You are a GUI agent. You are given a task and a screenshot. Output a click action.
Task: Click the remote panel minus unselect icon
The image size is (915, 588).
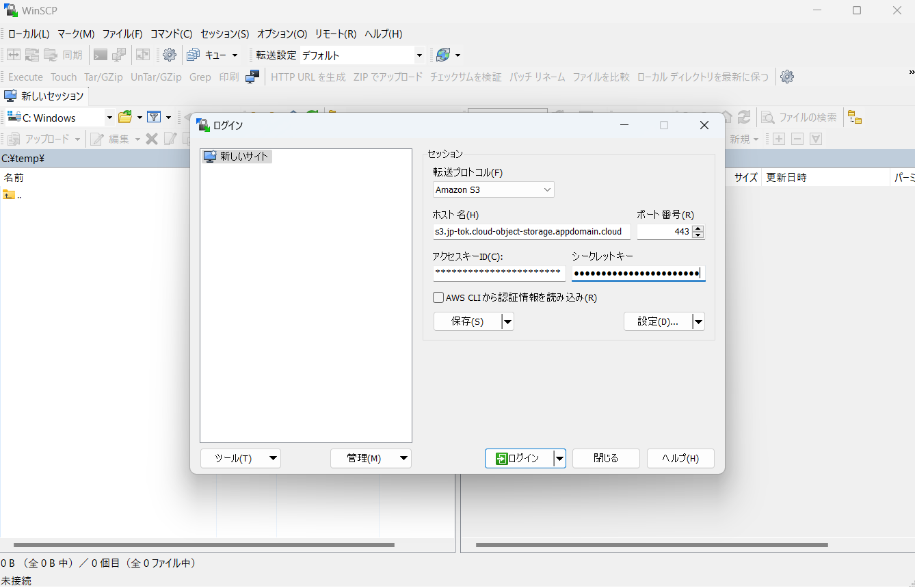coord(797,139)
